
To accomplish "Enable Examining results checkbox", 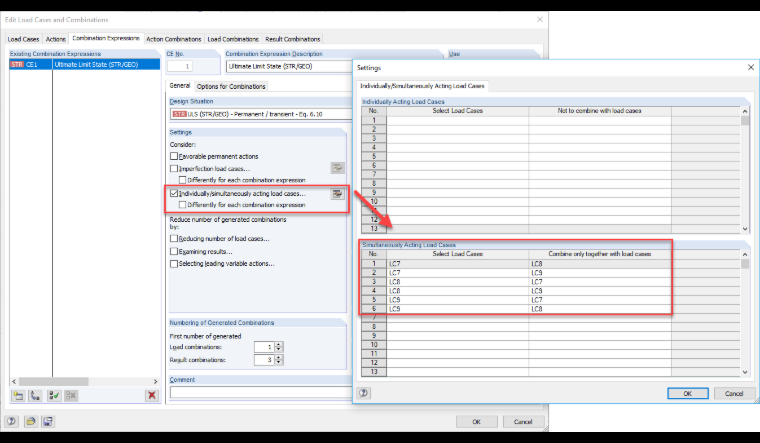I will (x=174, y=251).
